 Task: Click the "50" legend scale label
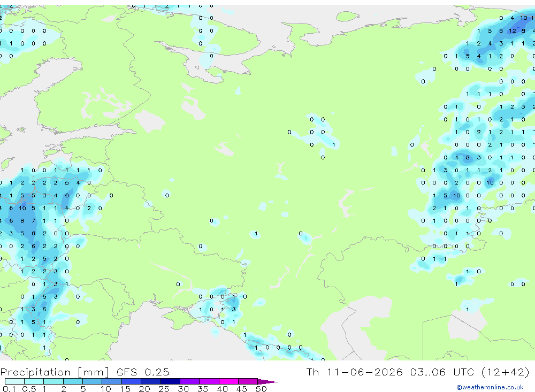tap(261, 389)
